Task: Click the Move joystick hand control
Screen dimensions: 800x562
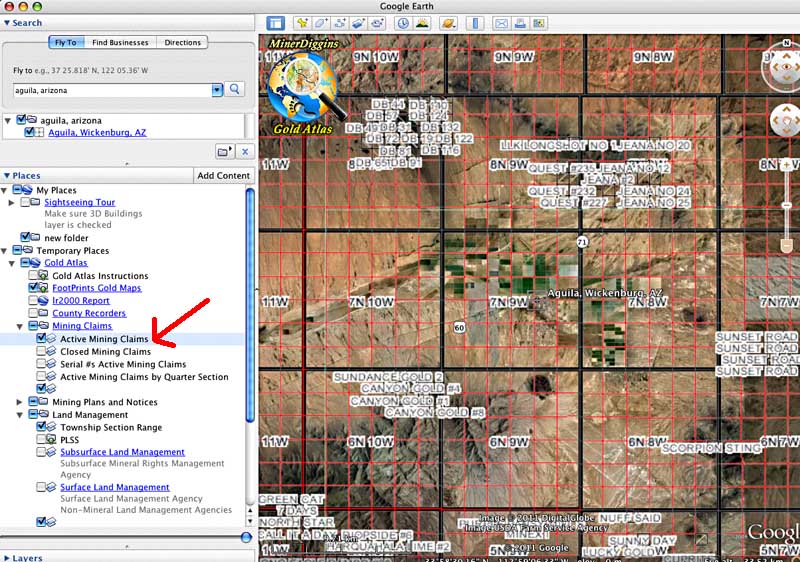Action: click(786, 120)
